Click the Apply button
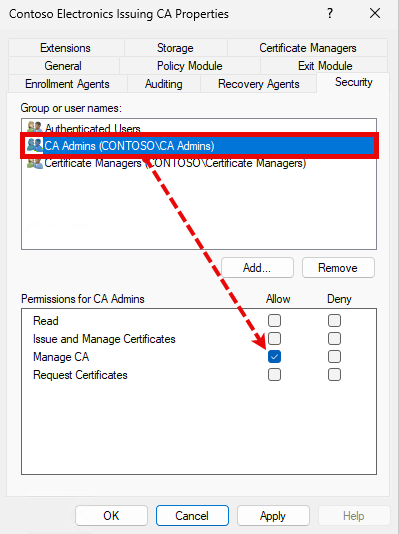Viewport: 399px width, 534px height. 273,516
